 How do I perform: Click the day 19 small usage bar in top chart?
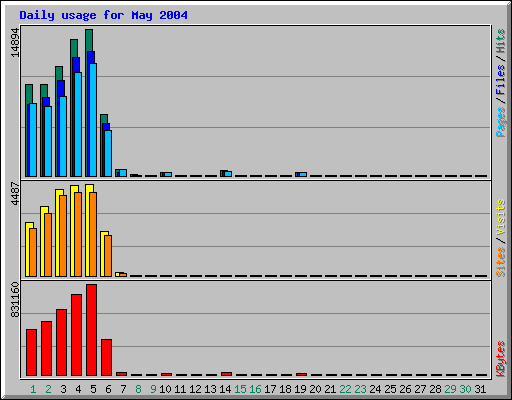(301, 174)
